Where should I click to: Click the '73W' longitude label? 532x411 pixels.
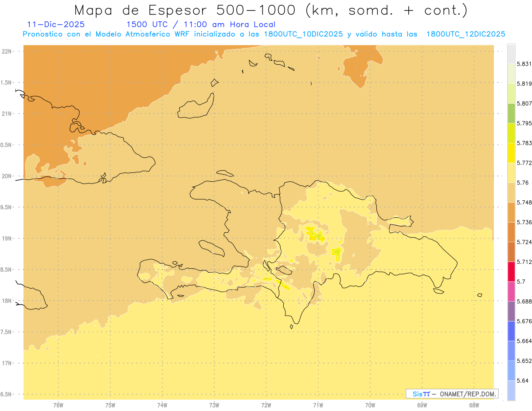(x=214, y=405)
